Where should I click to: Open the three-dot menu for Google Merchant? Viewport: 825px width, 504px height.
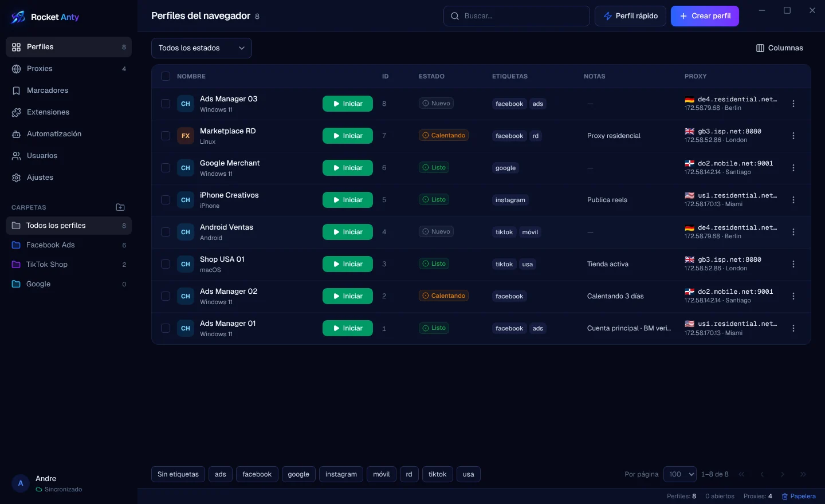click(x=793, y=168)
